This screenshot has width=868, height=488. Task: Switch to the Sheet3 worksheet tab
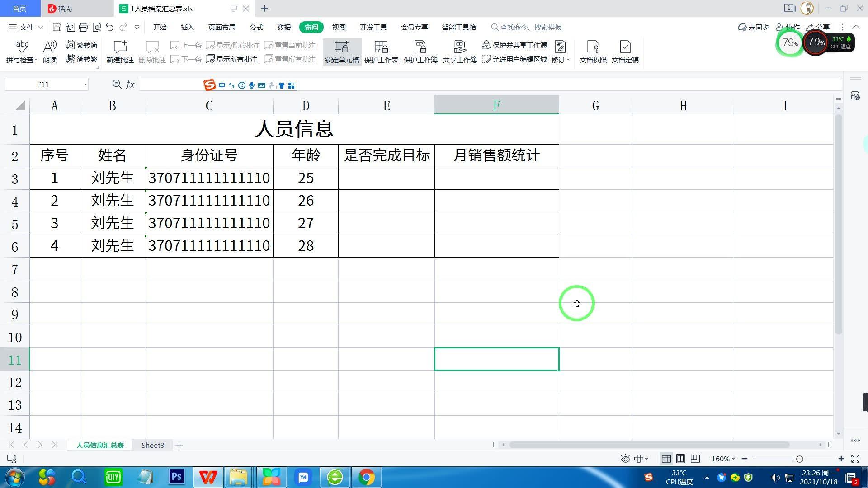tap(152, 445)
